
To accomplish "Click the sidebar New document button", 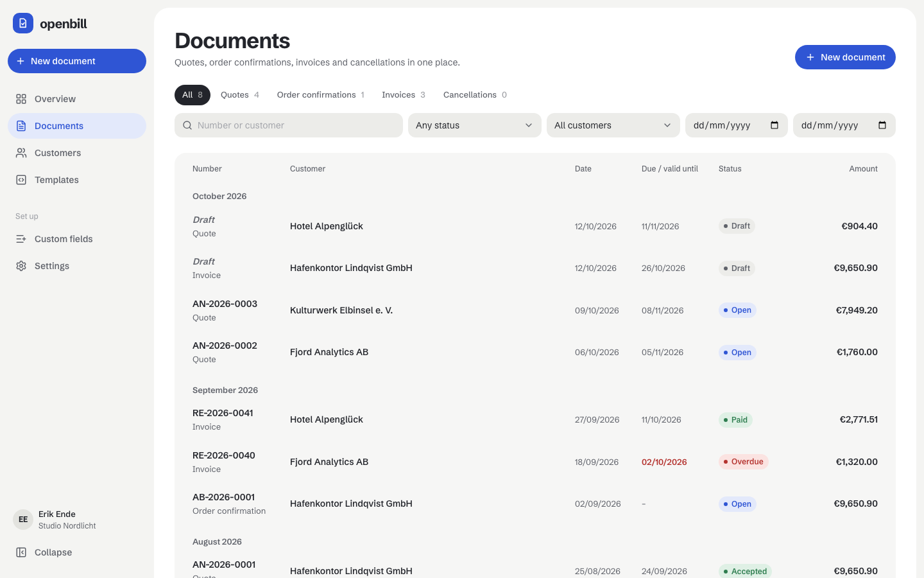I will tap(77, 61).
